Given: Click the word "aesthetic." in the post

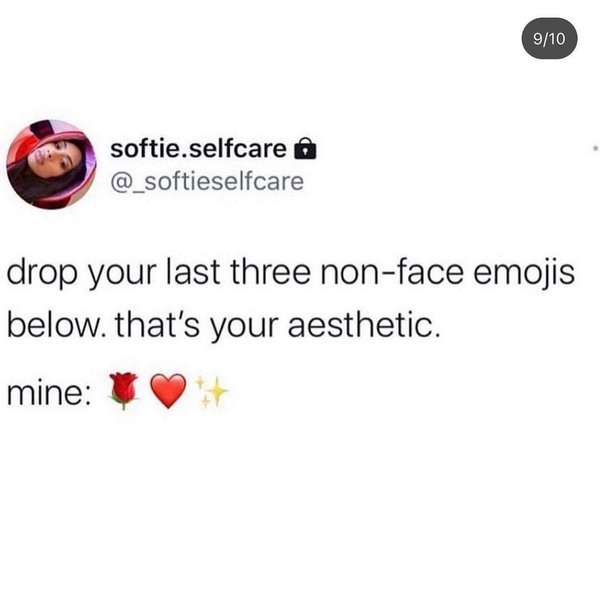Looking at the screenshot, I should tap(364, 326).
